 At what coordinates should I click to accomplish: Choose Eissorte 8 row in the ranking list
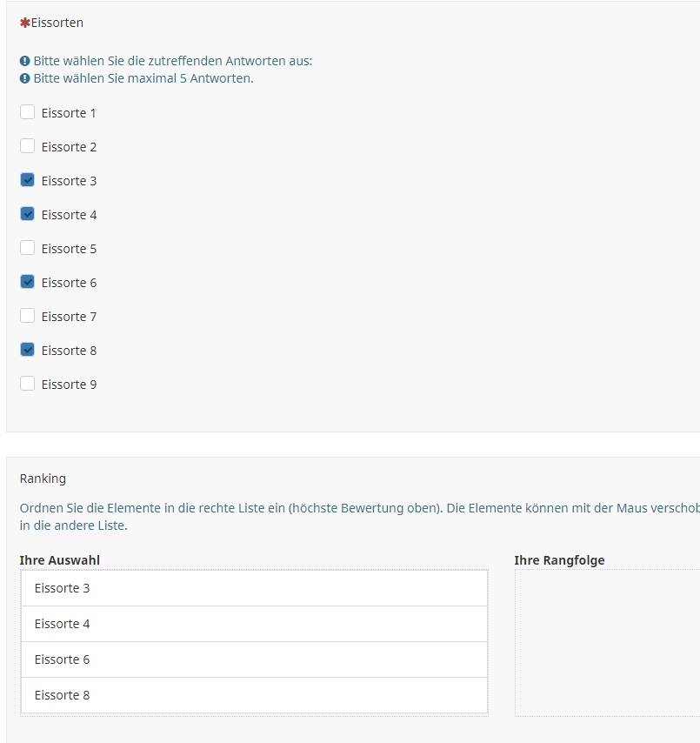tap(253, 695)
